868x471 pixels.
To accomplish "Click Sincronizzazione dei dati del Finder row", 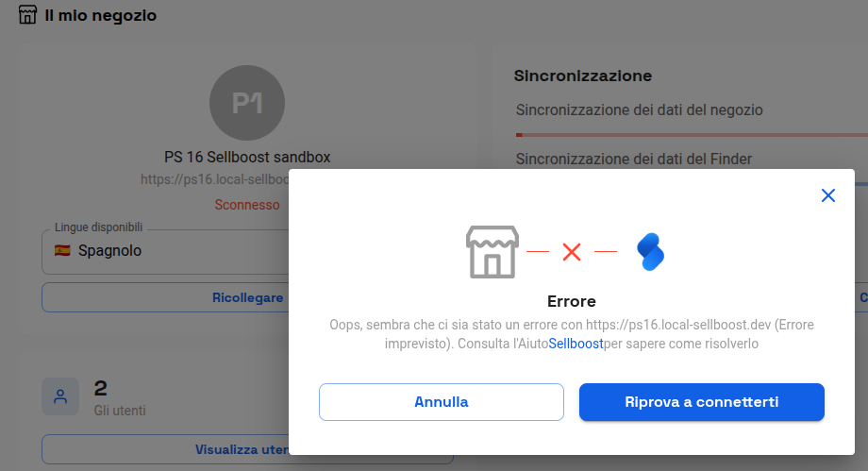I will [x=634, y=159].
